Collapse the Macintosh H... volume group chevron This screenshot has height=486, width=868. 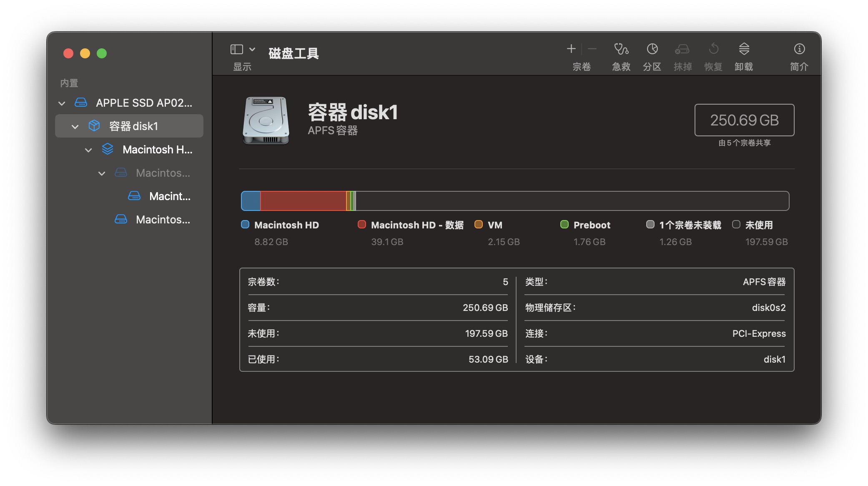[88, 150]
